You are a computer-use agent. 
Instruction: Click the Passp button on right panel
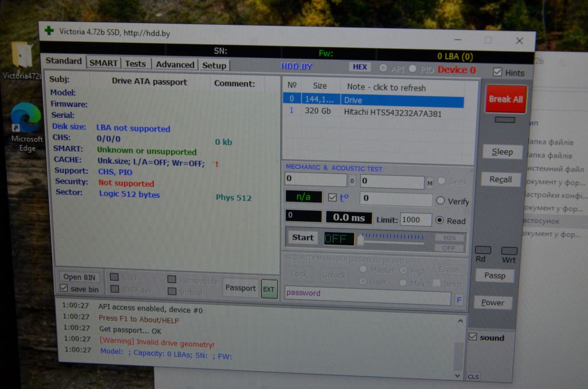click(494, 276)
